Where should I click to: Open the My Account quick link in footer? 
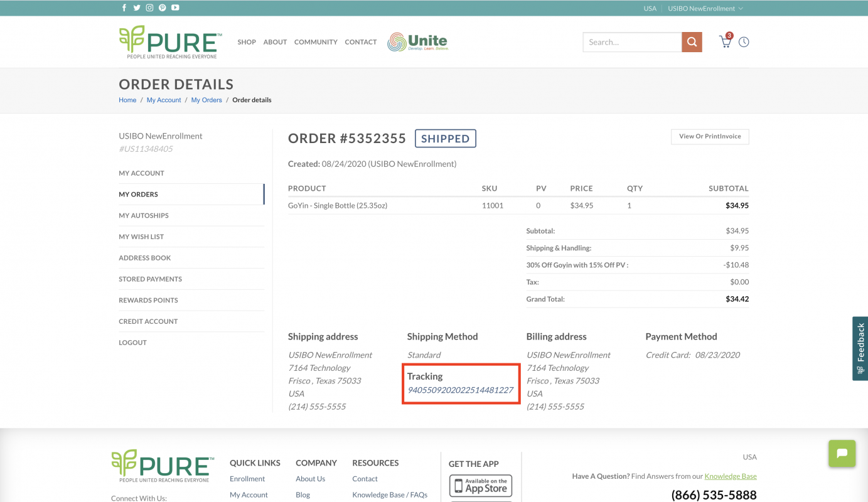coord(249,495)
